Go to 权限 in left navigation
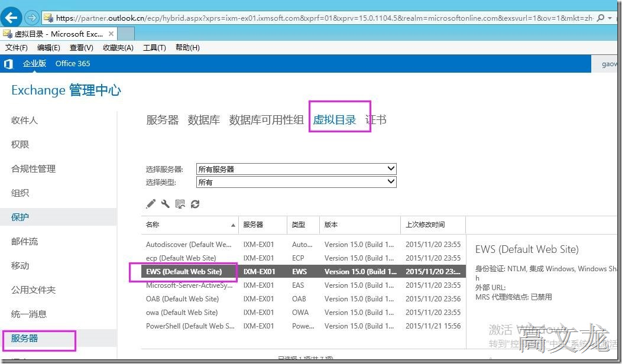Image resolution: width=622 pixels, height=364 pixels. (20, 144)
